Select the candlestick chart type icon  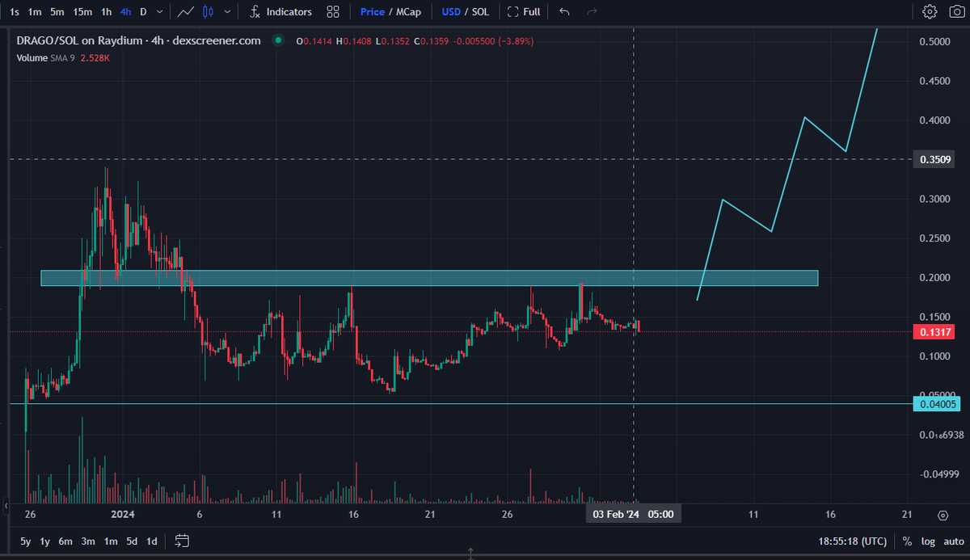click(x=209, y=11)
